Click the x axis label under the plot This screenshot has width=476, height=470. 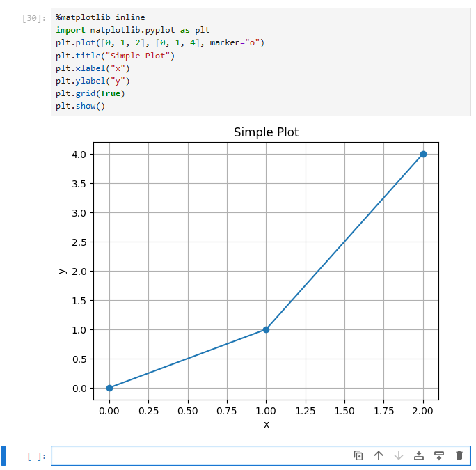coord(266,424)
